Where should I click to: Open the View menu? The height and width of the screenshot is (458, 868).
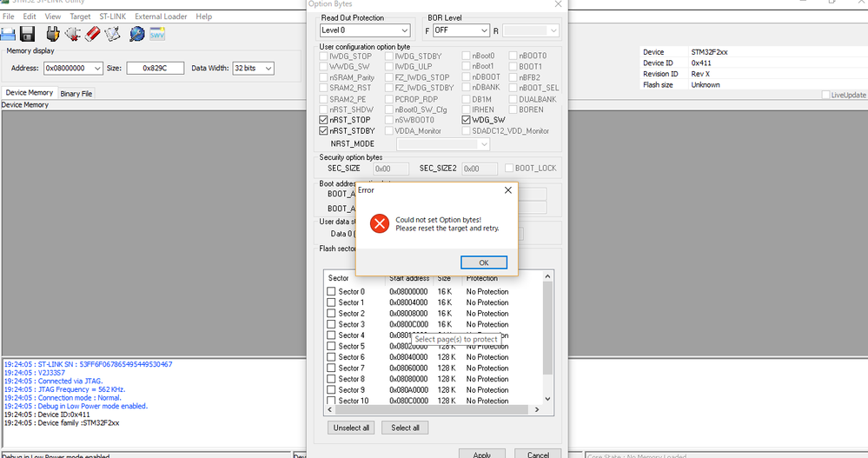point(53,17)
